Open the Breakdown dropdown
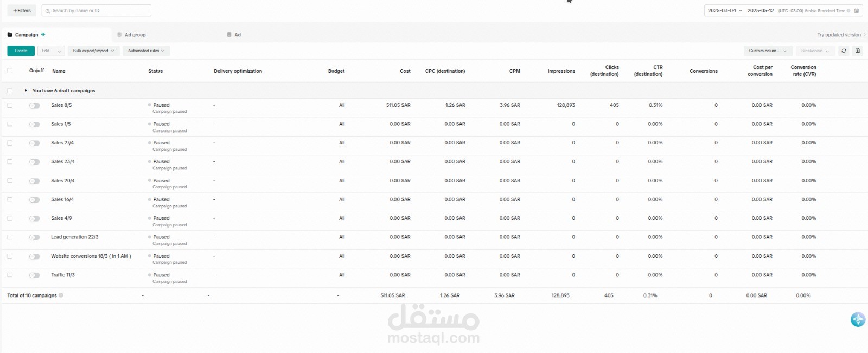 (x=815, y=51)
